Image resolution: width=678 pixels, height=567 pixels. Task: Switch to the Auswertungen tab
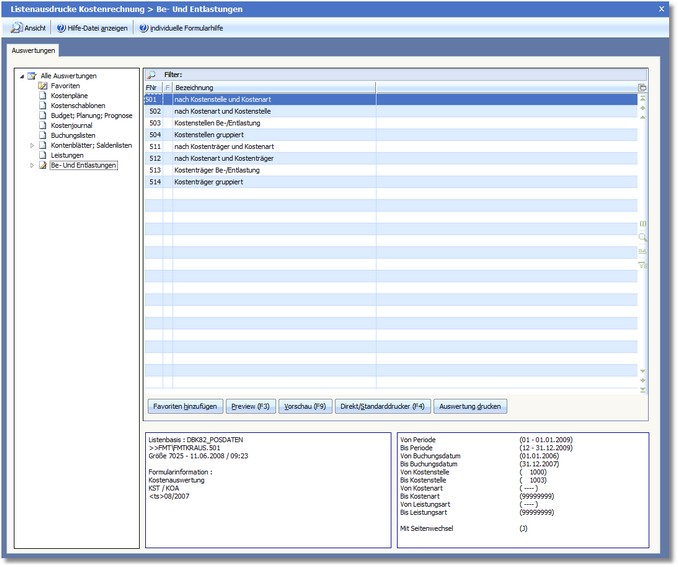34,50
